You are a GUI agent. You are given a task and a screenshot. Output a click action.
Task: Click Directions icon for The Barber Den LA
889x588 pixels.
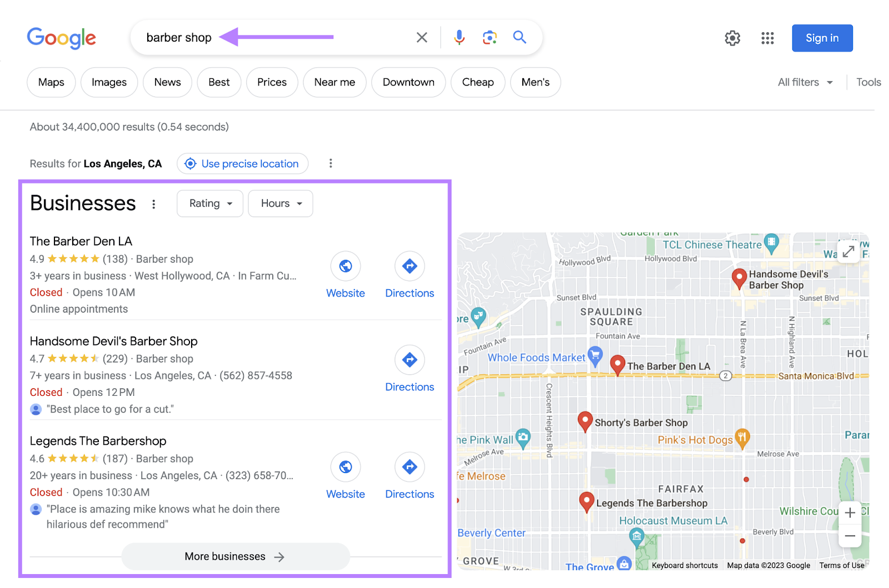[x=409, y=266]
